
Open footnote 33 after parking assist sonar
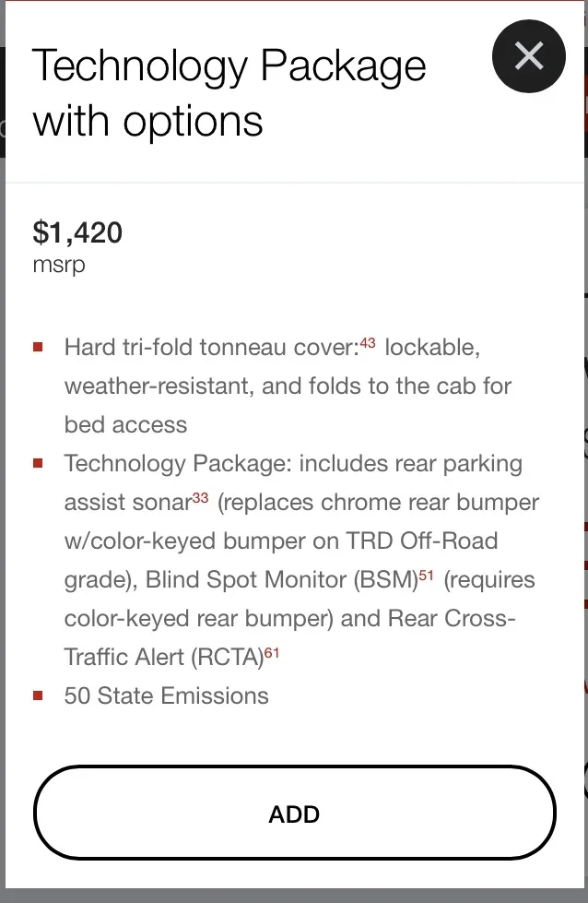pos(201,498)
